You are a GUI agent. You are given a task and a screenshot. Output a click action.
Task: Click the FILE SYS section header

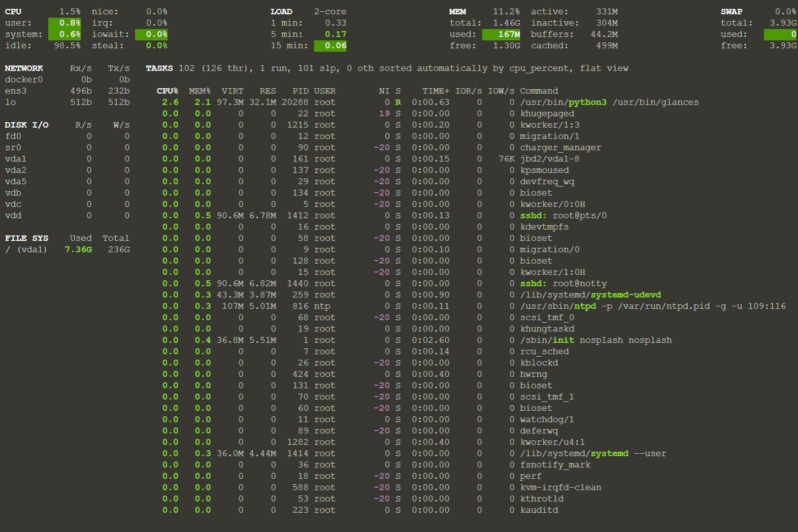[27, 238]
